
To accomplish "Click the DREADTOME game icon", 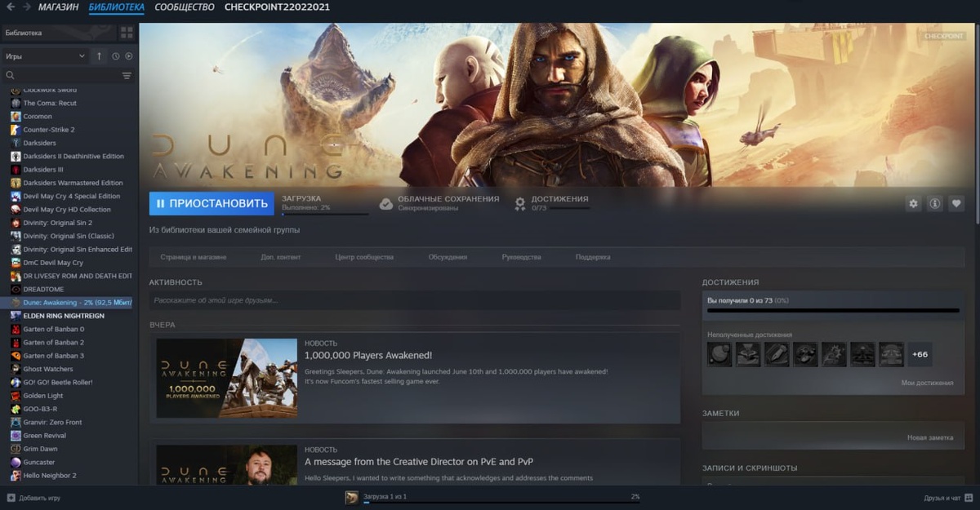I will [x=16, y=289].
